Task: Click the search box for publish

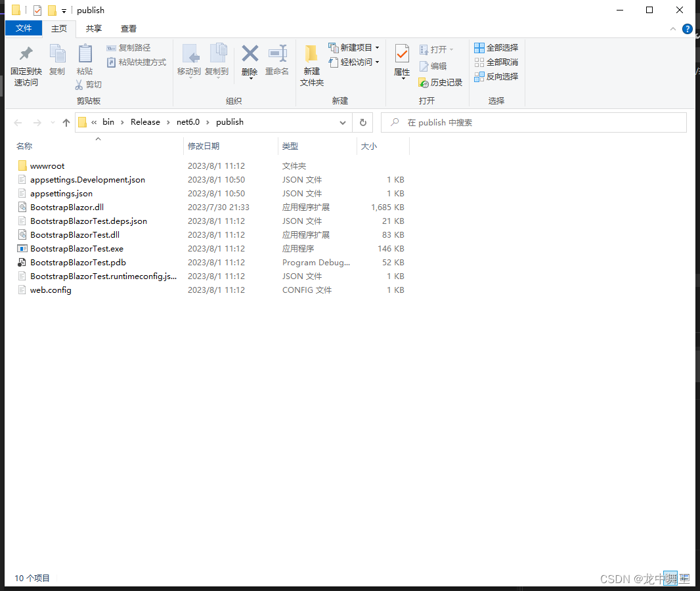Action: (533, 122)
